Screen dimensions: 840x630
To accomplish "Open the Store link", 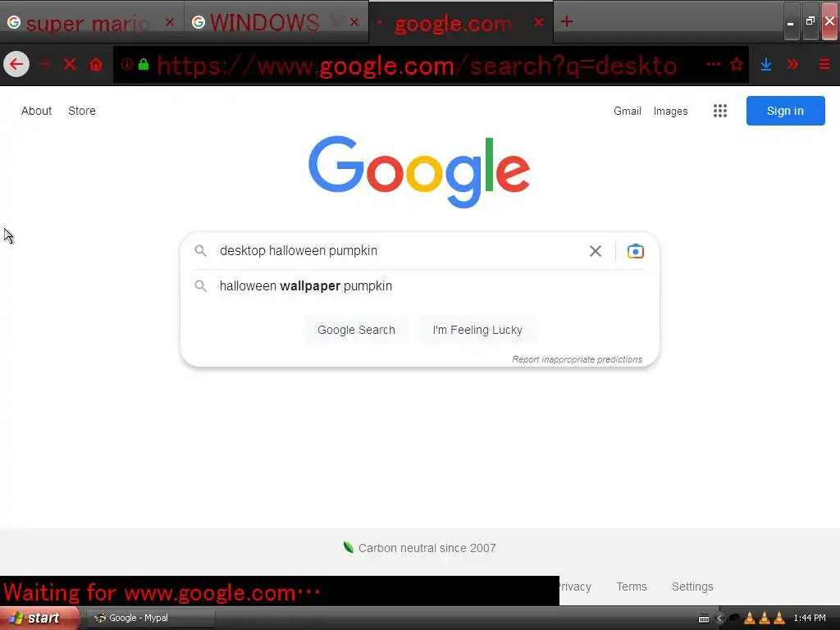I will pos(82,111).
